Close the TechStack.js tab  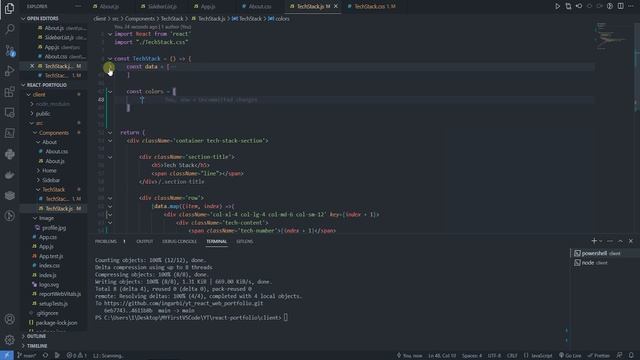click(x=336, y=7)
